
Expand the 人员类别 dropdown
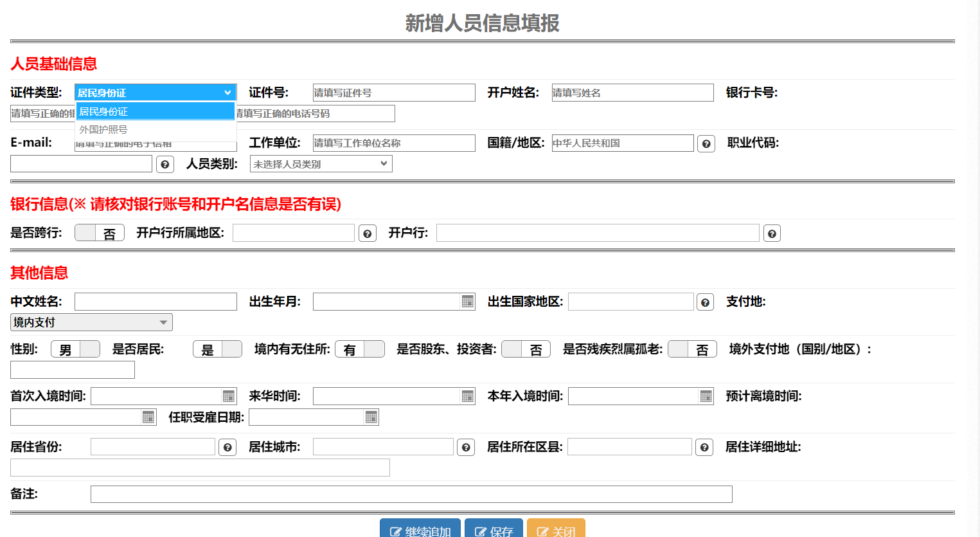tap(321, 164)
